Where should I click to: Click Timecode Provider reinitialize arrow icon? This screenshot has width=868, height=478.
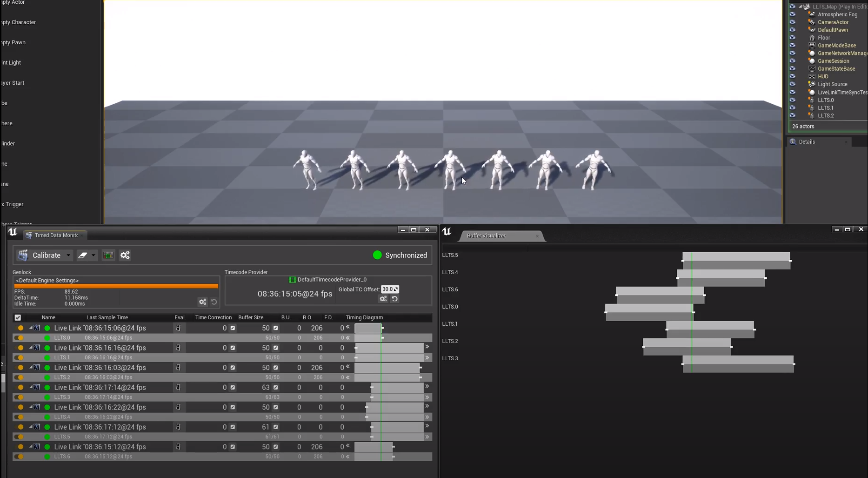394,299
